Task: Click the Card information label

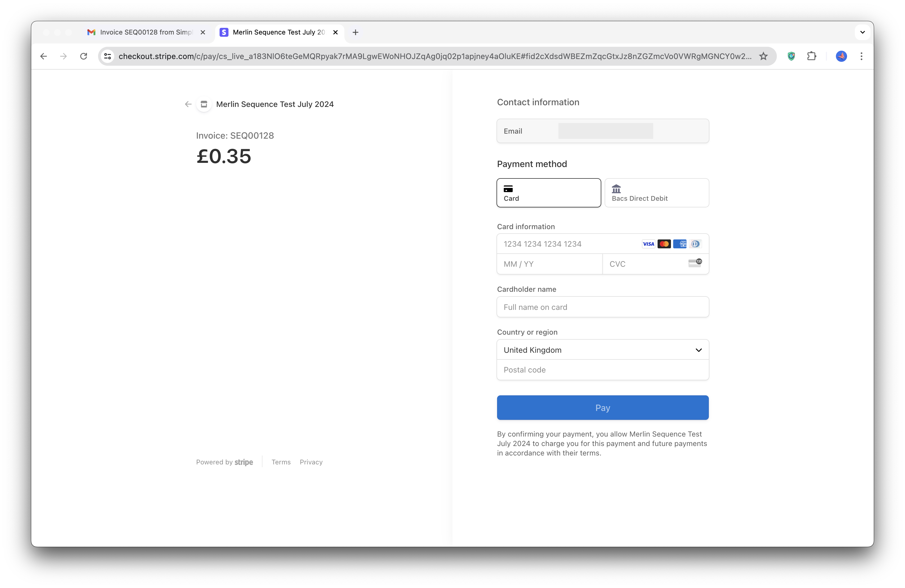Action: (x=526, y=226)
